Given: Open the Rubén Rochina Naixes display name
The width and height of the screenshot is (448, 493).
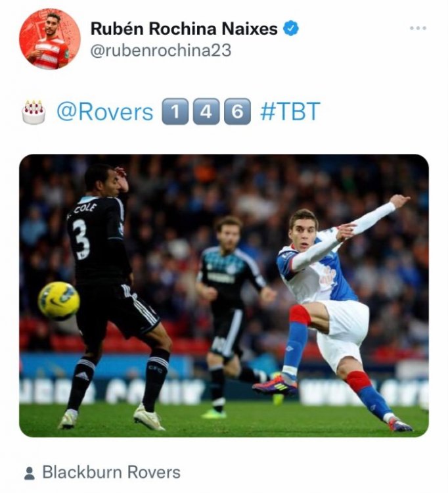Looking at the screenshot, I should [x=184, y=29].
